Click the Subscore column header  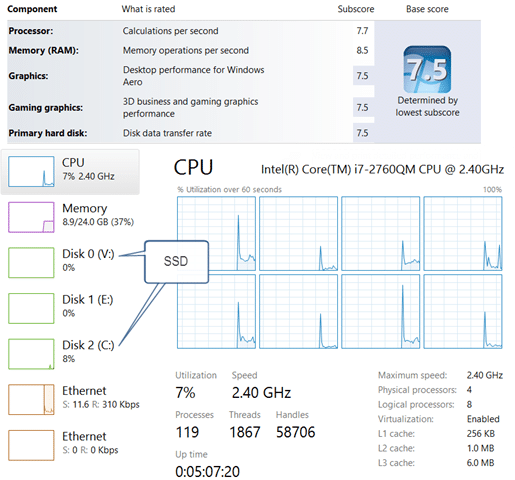356,9
